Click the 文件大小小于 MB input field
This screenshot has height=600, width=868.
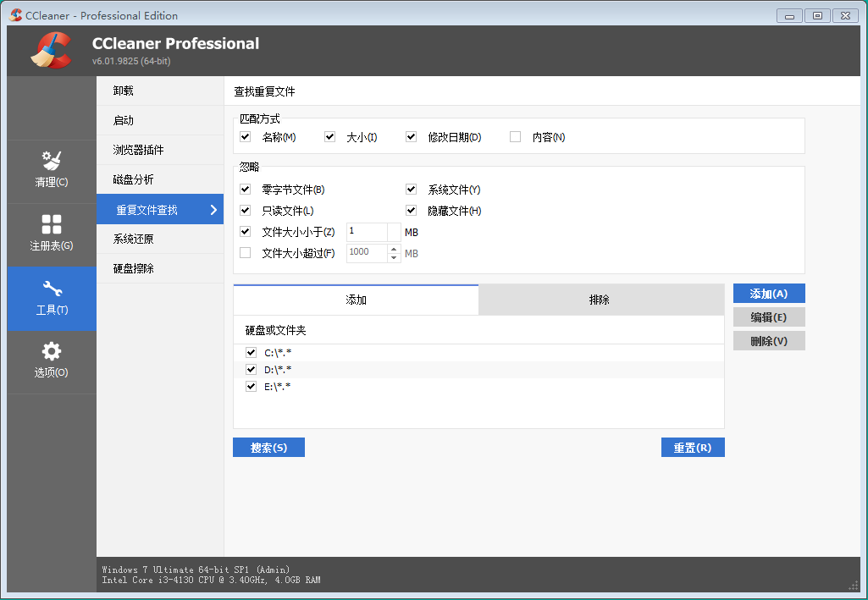(366, 232)
